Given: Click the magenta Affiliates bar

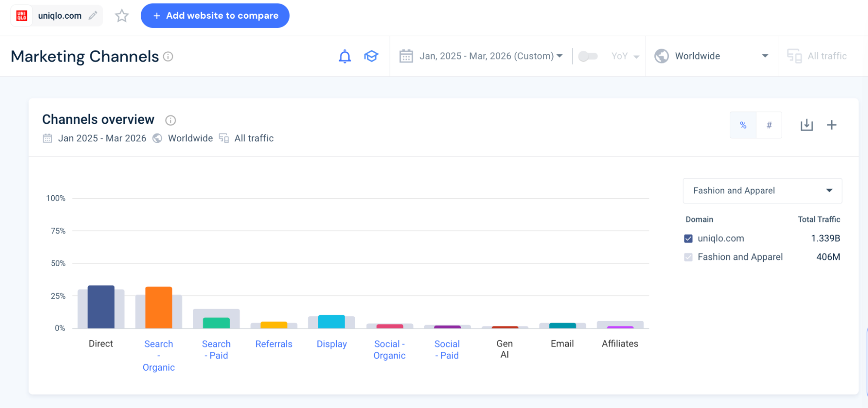Looking at the screenshot, I should point(620,327).
